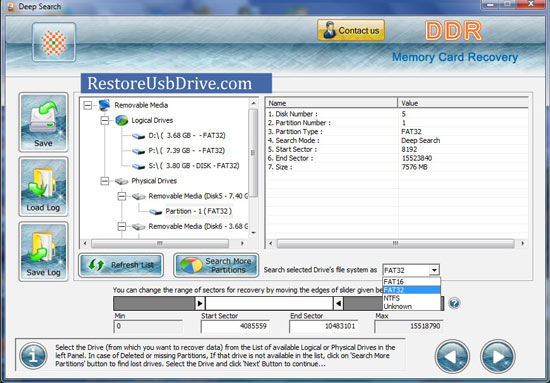The image size is (550, 383).
Task: Collapse Removable Media Disk6 node
Action: [121, 227]
